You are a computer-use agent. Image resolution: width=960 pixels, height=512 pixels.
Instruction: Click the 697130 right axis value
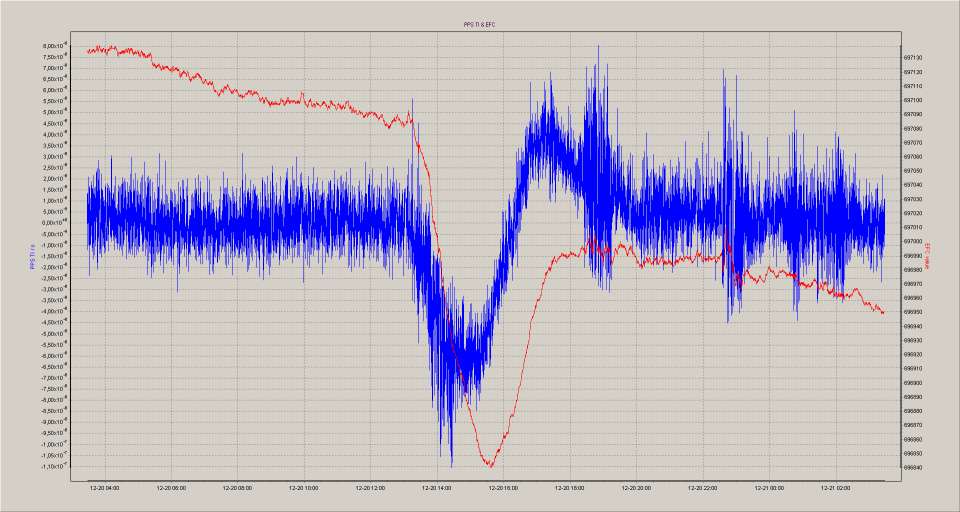coord(913,58)
